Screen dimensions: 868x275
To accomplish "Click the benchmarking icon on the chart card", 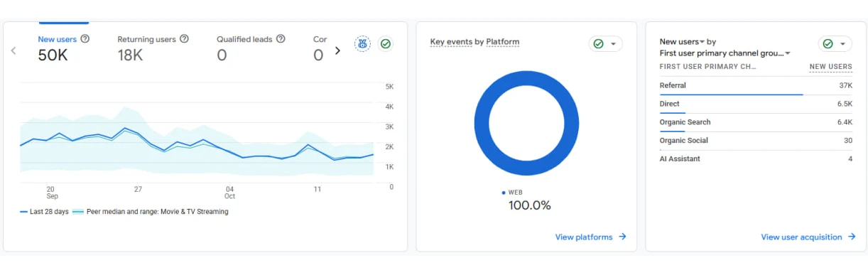I will pyautogui.click(x=363, y=44).
